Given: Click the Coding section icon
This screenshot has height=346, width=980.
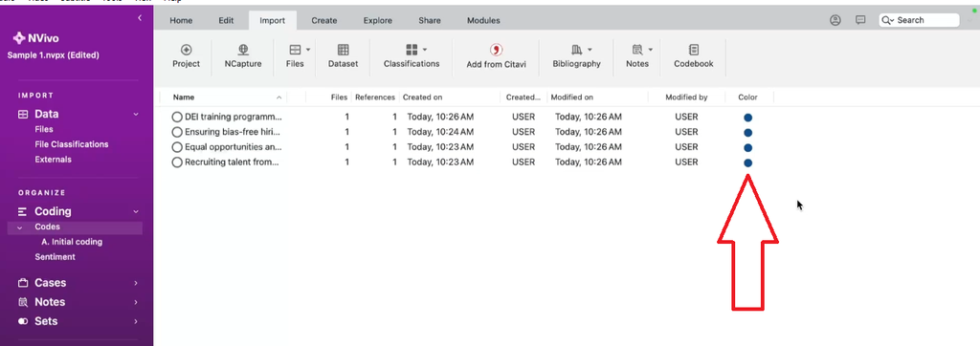Looking at the screenshot, I should point(23,212).
